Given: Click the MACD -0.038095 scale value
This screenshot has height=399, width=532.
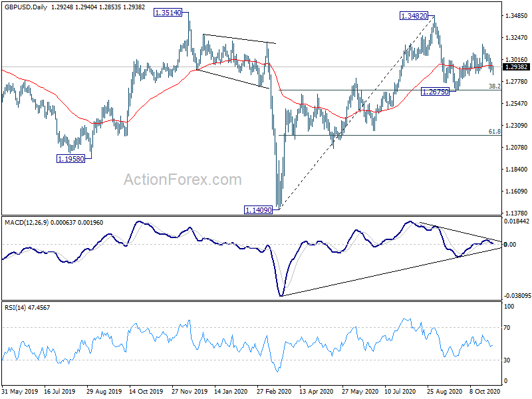Looking at the screenshot, I should click(517, 296).
